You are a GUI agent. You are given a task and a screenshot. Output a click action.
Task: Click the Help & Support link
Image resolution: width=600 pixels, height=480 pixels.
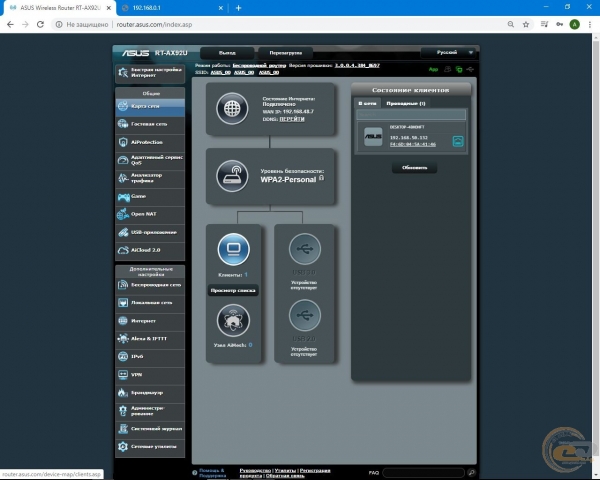coord(212,473)
